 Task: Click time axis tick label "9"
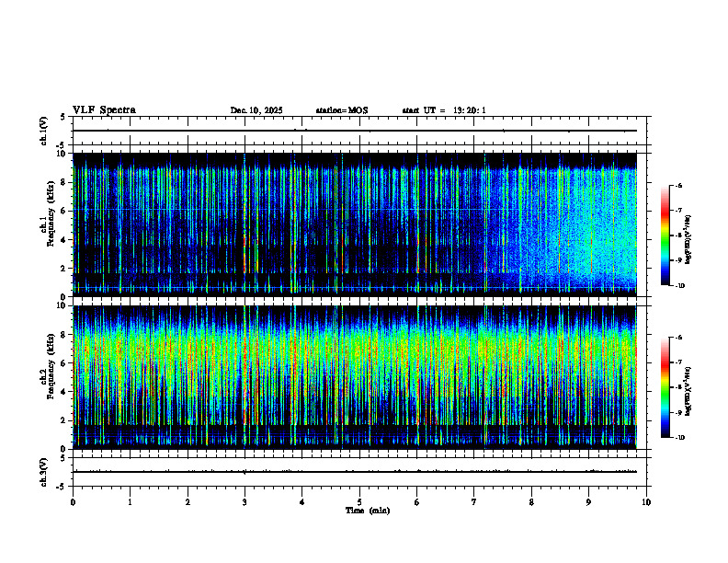[588, 502]
